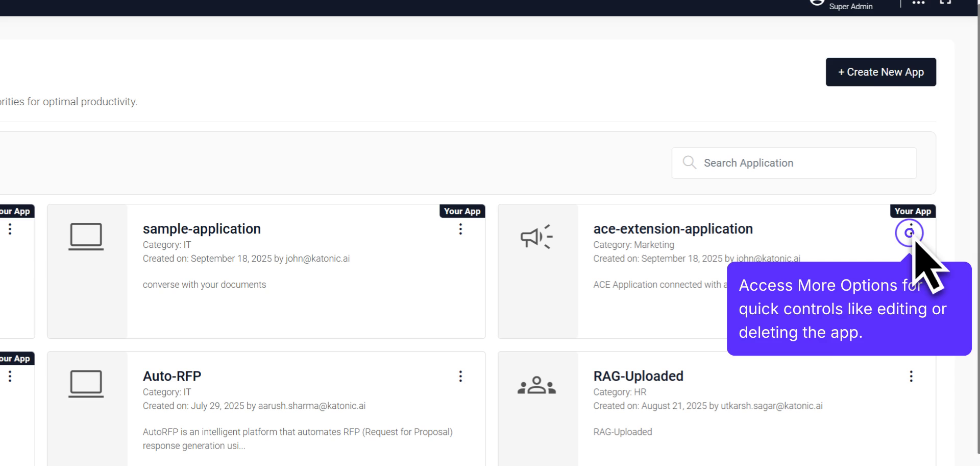
Task: Open the ellipsis menu in the top bar
Action: click(x=918, y=3)
